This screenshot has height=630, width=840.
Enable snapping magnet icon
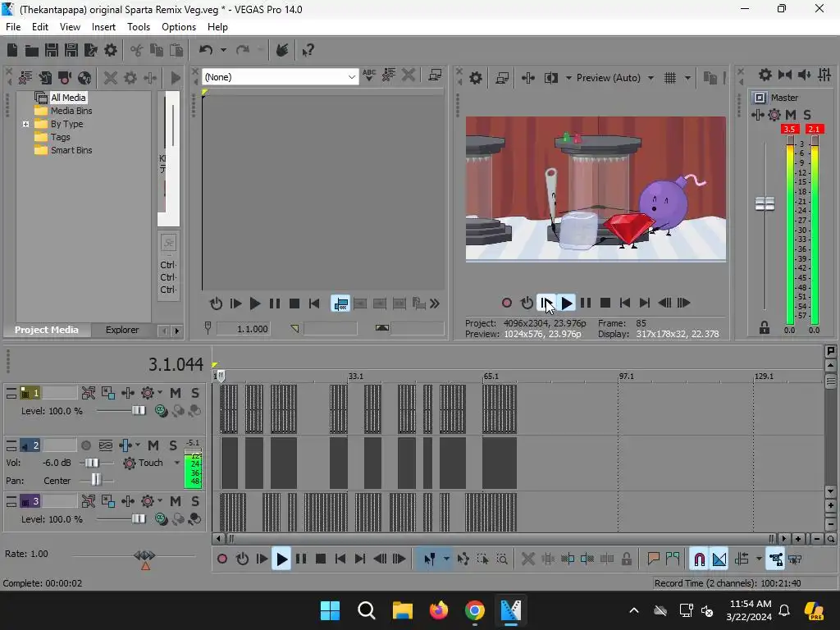(699, 559)
